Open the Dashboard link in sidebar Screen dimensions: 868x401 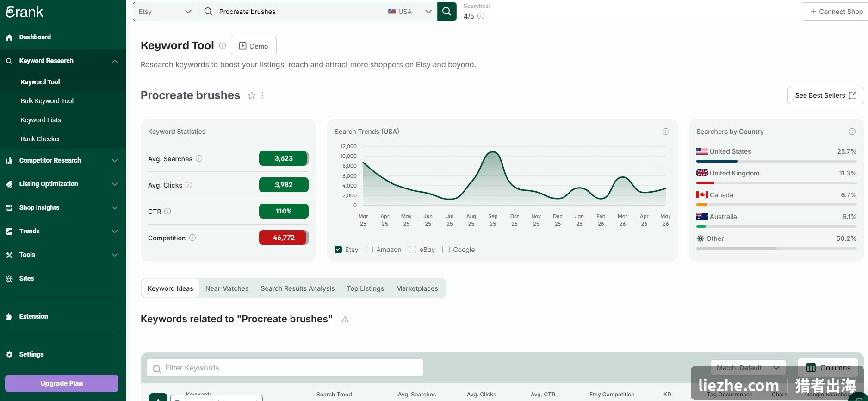(35, 37)
